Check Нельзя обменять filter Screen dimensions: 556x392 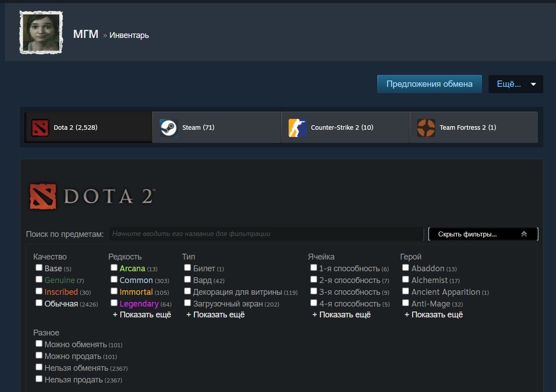[39, 367]
